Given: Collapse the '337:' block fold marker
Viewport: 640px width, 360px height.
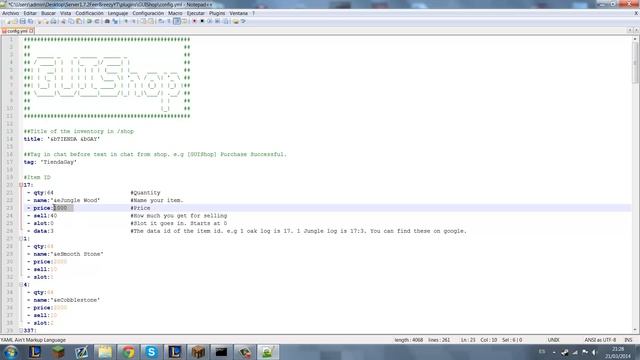Looking at the screenshot, I should point(21,331).
